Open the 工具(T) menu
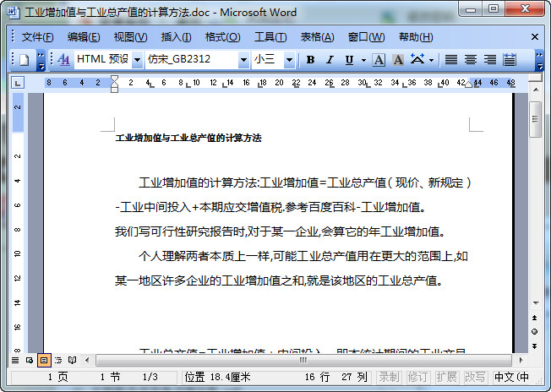Image resolution: width=551 pixels, height=392 pixels. coord(270,37)
